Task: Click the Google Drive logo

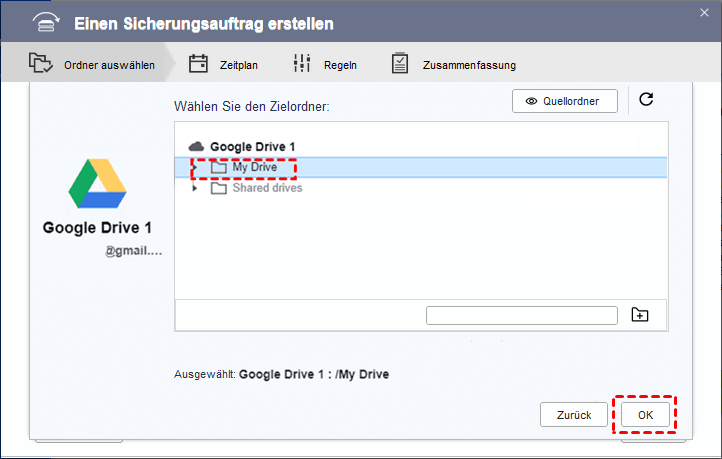Action: pyautogui.click(x=96, y=182)
